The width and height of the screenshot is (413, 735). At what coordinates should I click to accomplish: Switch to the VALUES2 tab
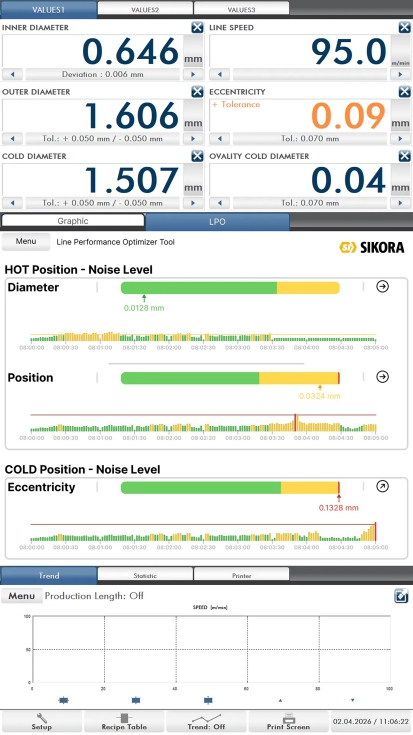[x=145, y=9]
